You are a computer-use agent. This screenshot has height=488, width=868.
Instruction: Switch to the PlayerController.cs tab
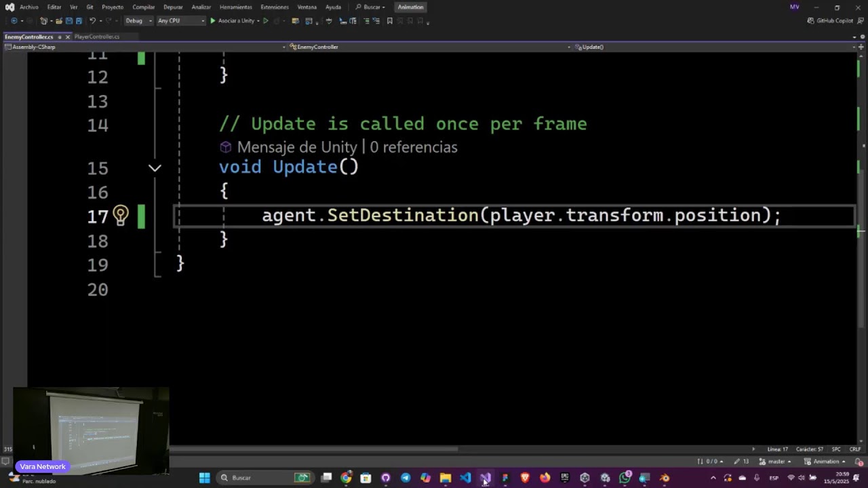[x=97, y=37]
